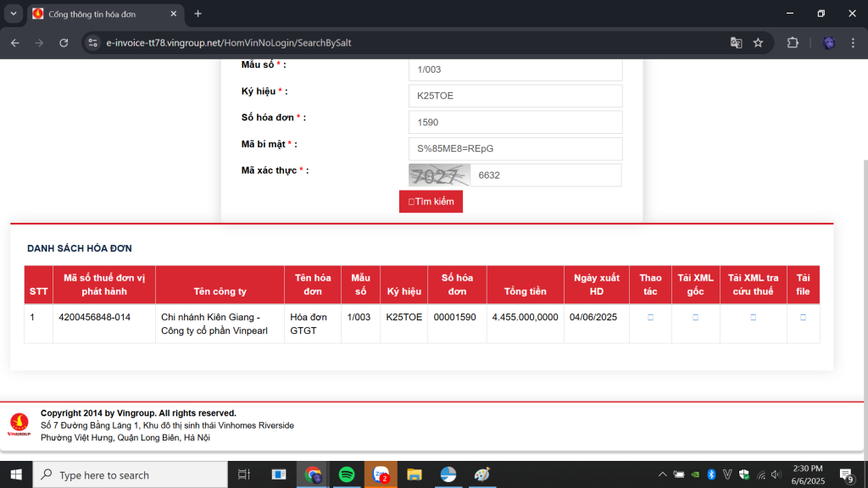868x488 pixels.
Task: Click the Ngày xuất HD column header
Action: (596, 285)
